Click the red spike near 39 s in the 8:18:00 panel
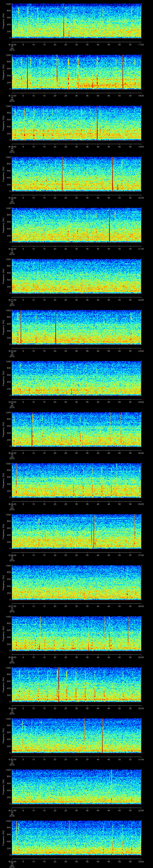Screen dimensions: 153x868 [x=97, y=123]
